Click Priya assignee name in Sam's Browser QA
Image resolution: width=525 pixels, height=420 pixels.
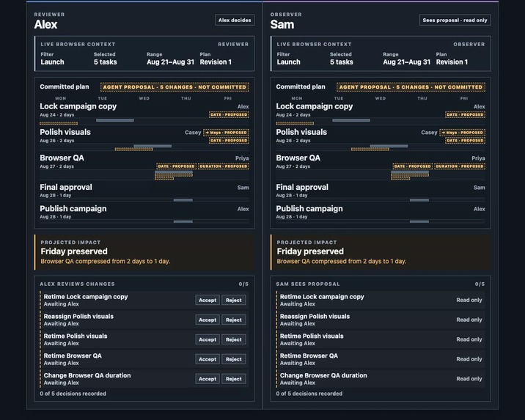coord(478,158)
